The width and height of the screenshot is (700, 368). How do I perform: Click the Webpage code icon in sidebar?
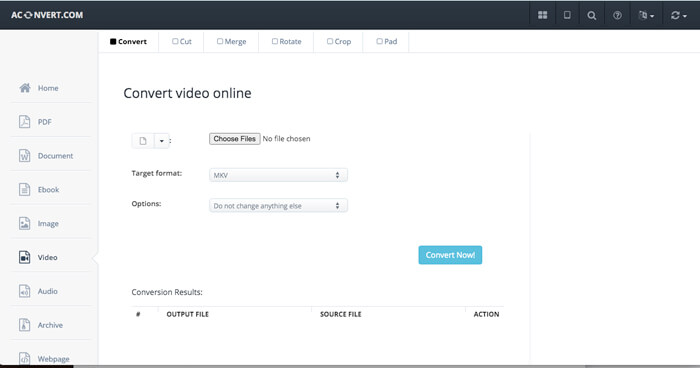tap(25, 359)
